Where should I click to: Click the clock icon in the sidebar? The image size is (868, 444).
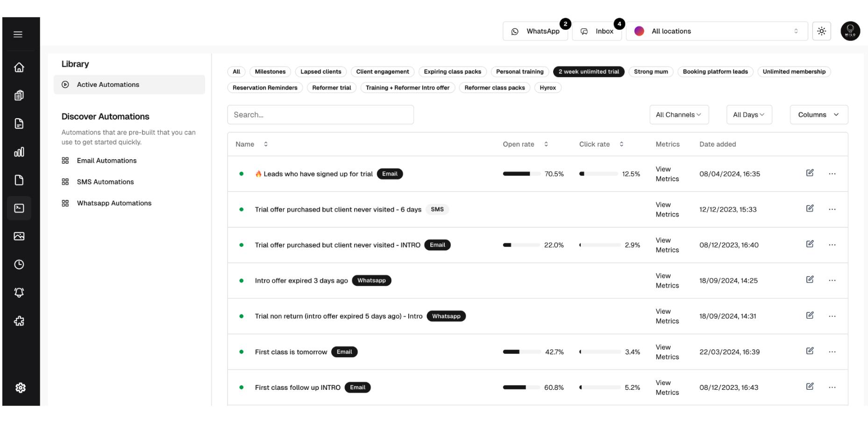19,265
